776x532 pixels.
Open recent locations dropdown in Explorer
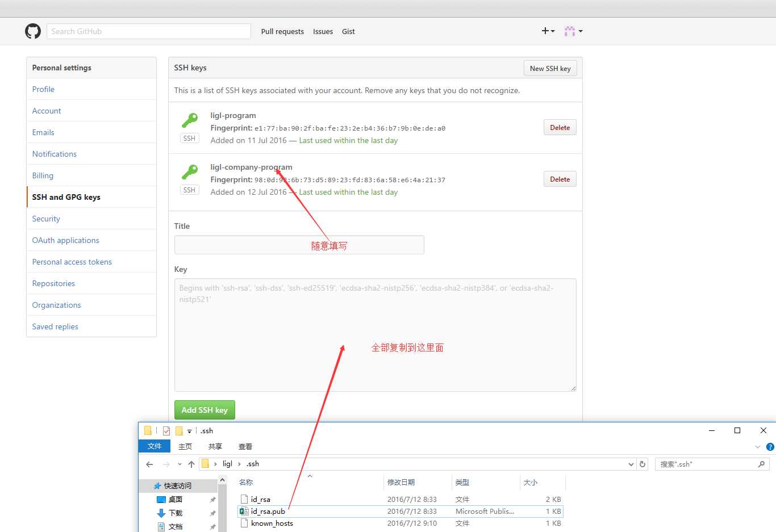pyautogui.click(x=180, y=464)
